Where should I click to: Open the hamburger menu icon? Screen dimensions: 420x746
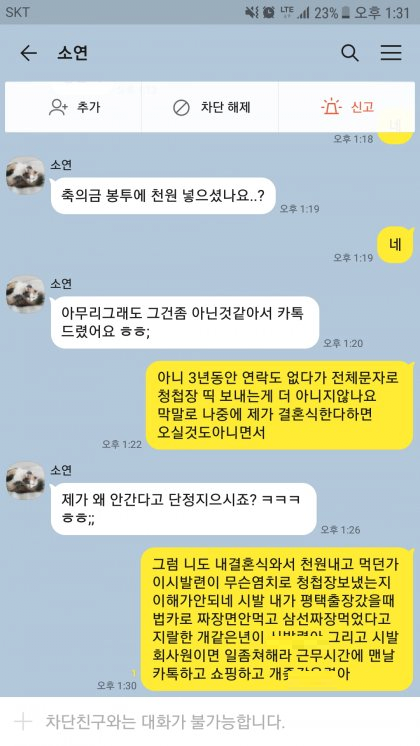[391, 53]
